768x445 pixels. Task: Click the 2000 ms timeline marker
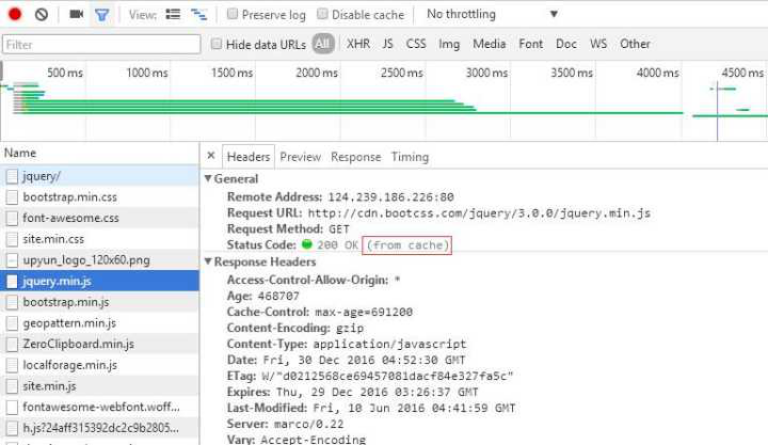[x=316, y=73]
